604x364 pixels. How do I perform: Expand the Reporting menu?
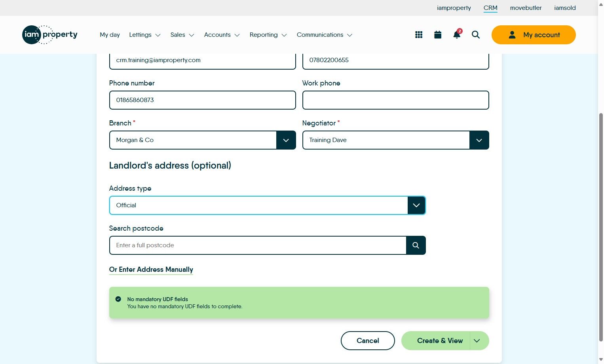click(268, 35)
